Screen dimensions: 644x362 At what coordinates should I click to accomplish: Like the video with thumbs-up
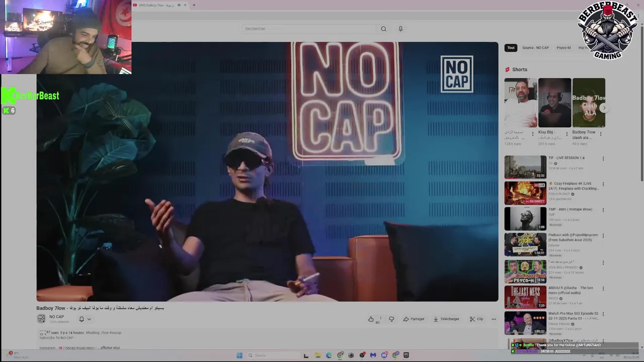tap(371, 319)
